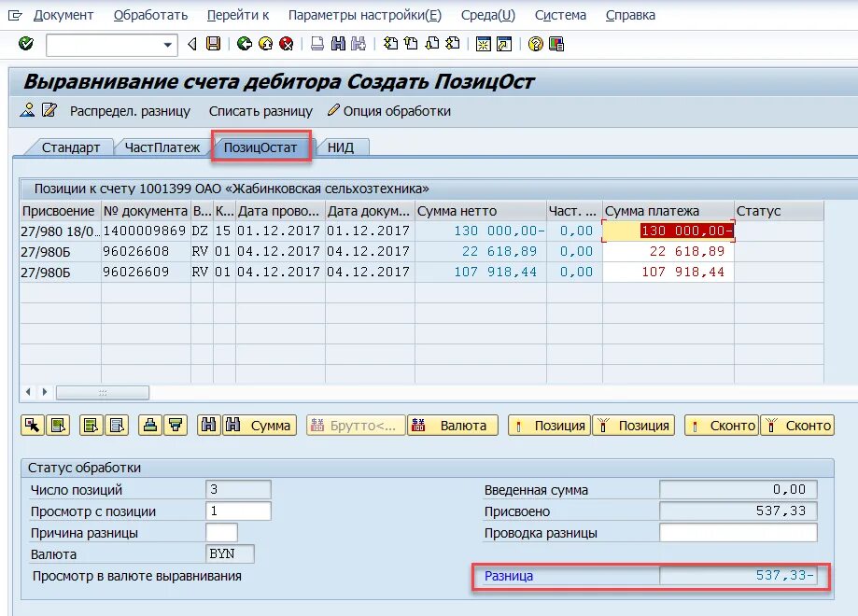Click the Create Shortcut icon

[x=504, y=44]
